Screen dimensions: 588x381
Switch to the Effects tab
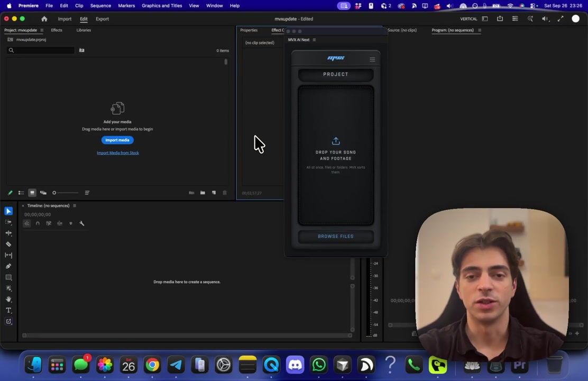pyautogui.click(x=57, y=30)
